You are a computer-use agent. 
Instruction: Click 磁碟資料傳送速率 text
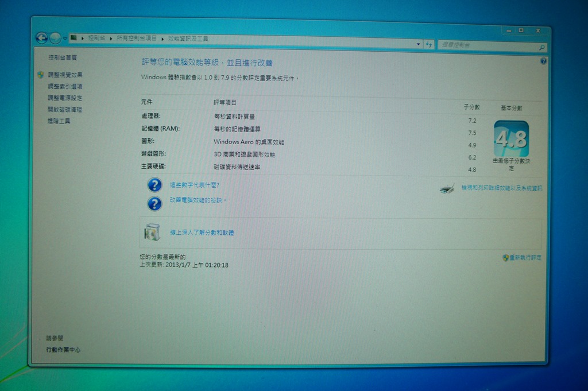pos(237,167)
